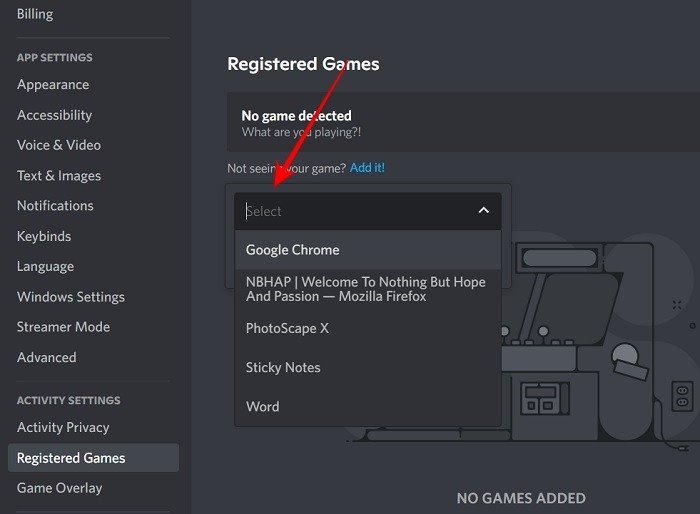
Task: Click the Registered Games heading
Action: tap(303, 64)
